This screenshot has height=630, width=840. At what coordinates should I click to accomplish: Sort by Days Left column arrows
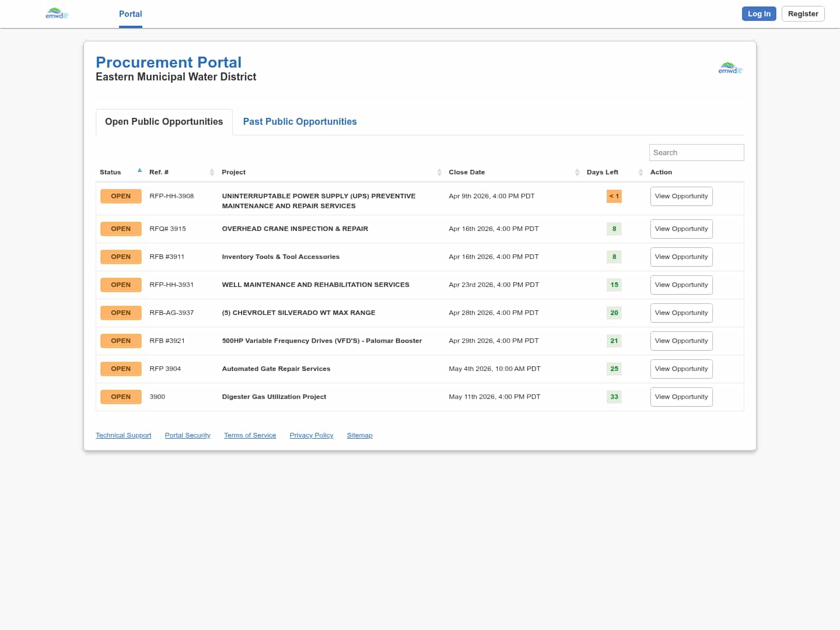pos(640,172)
